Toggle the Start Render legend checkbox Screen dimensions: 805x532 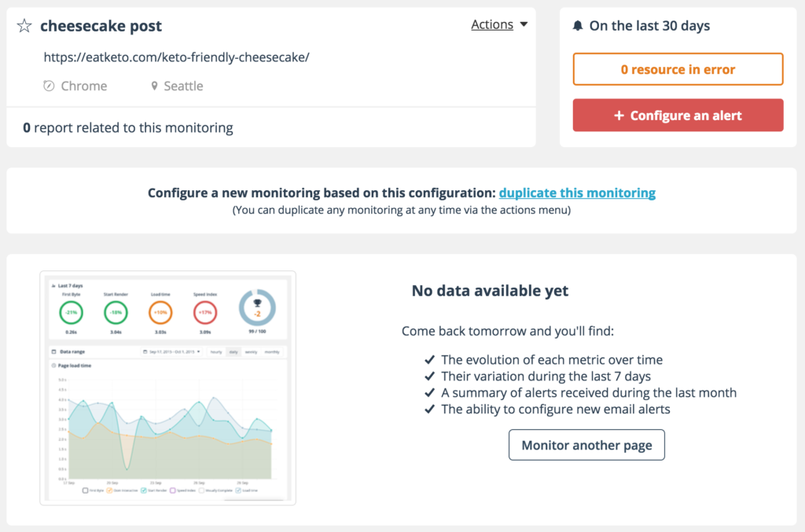(x=145, y=490)
